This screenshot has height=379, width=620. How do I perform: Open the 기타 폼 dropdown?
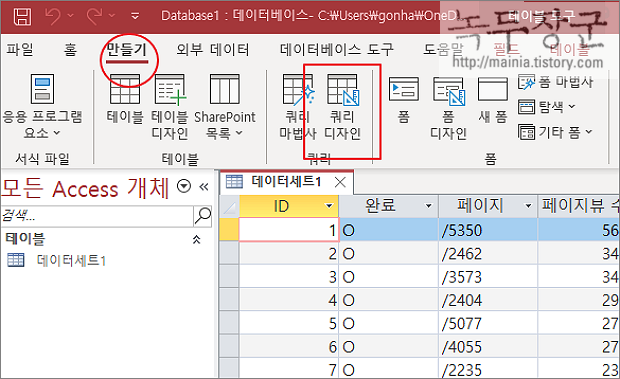click(x=556, y=132)
